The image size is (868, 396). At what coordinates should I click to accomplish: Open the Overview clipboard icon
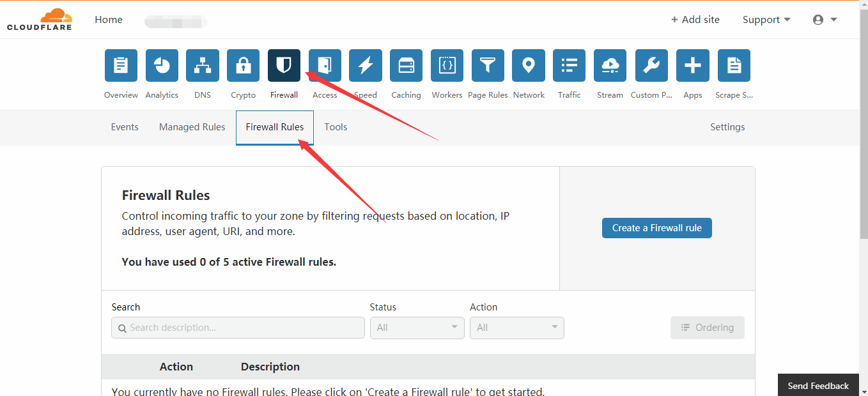coord(121,66)
